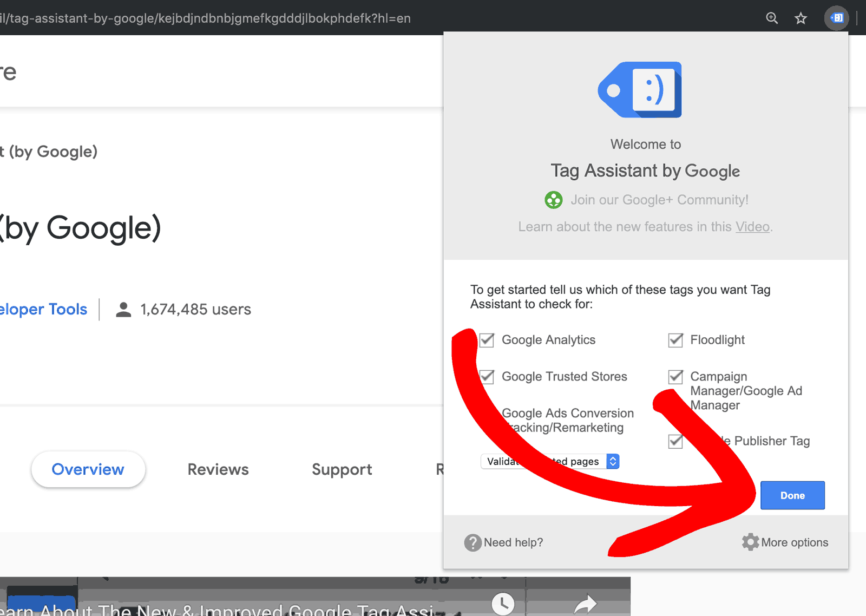866x616 pixels.
Task: Click the Developer Tools link
Action: [43, 309]
